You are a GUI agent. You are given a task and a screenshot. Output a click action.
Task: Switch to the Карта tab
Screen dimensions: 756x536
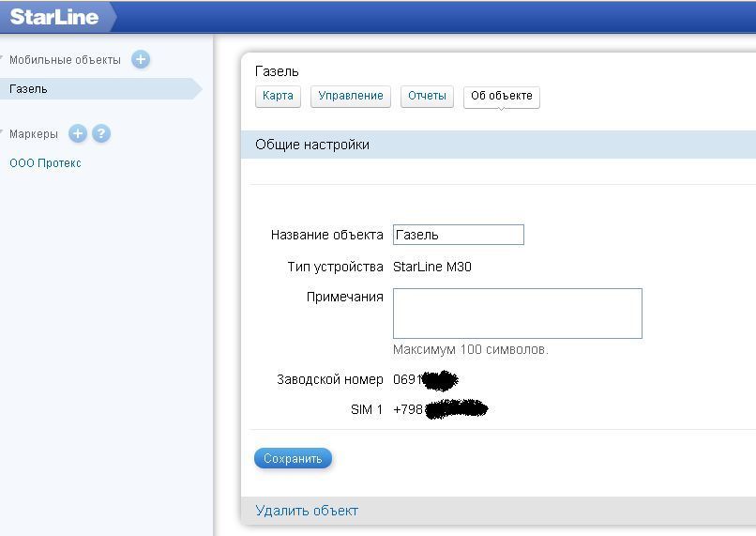[x=278, y=97]
